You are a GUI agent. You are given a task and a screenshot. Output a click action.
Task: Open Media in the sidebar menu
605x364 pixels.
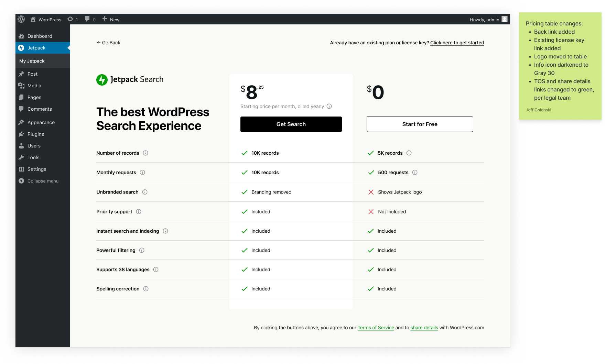tap(43, 86)
